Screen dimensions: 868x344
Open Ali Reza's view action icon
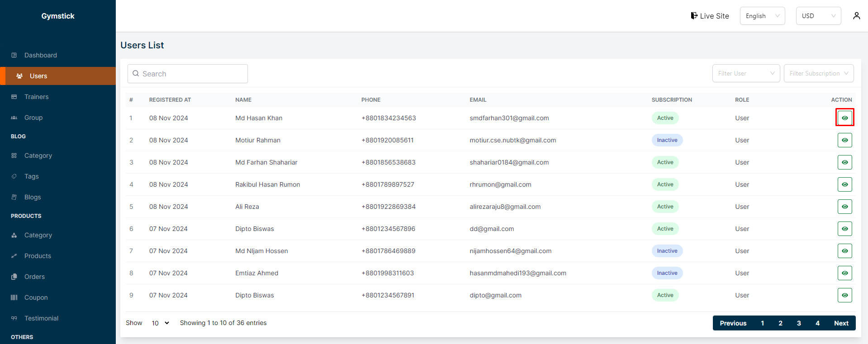coord(844,207)
